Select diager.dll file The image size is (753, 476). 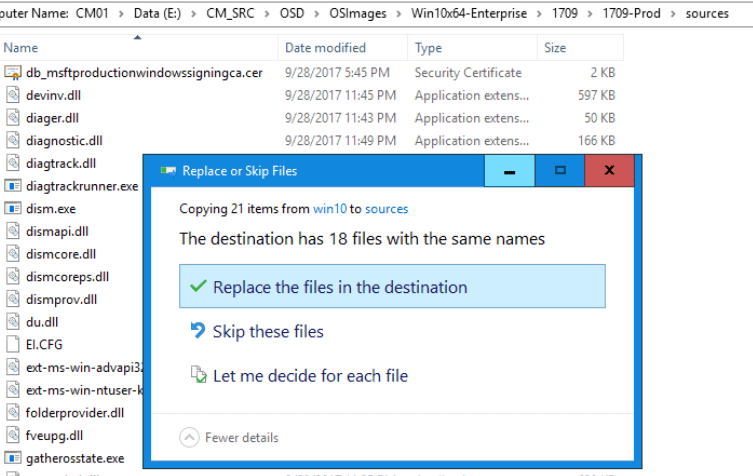[52, 118]
